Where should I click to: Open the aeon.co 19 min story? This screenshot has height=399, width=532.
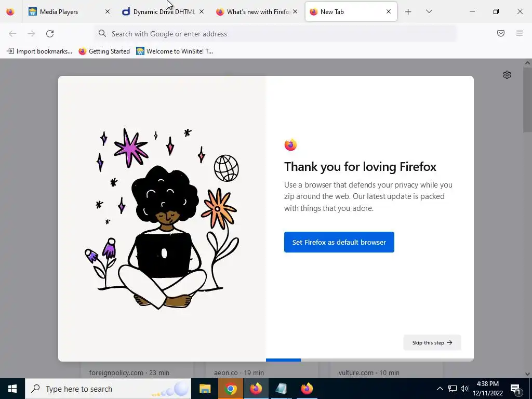coord(239,373)
